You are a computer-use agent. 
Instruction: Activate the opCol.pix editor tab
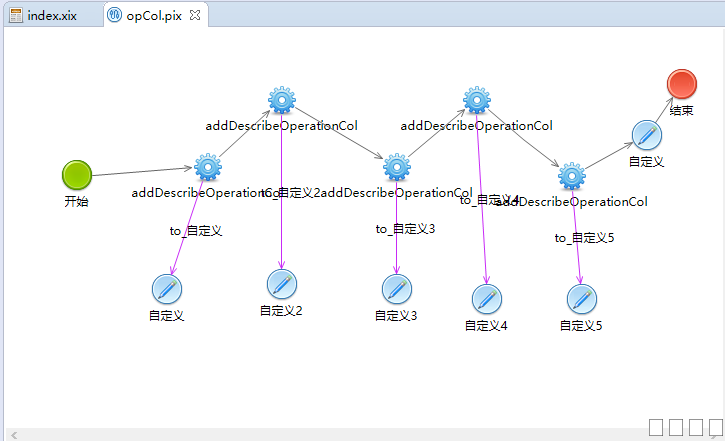(x=153, y=16)
